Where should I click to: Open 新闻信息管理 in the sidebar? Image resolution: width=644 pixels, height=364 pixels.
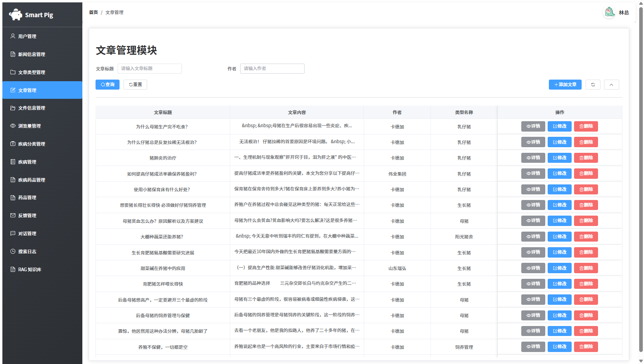pos(42,54)
